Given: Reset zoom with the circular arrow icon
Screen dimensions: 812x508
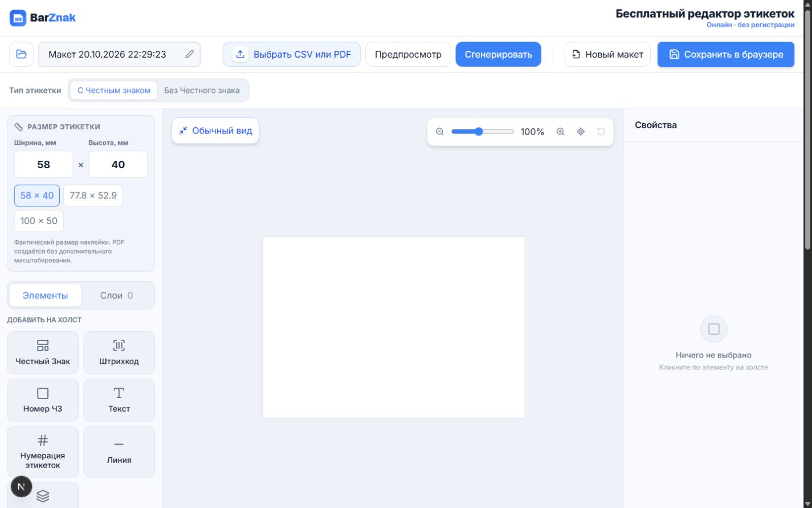Looking at the screenshot, I should pos(601,132).
